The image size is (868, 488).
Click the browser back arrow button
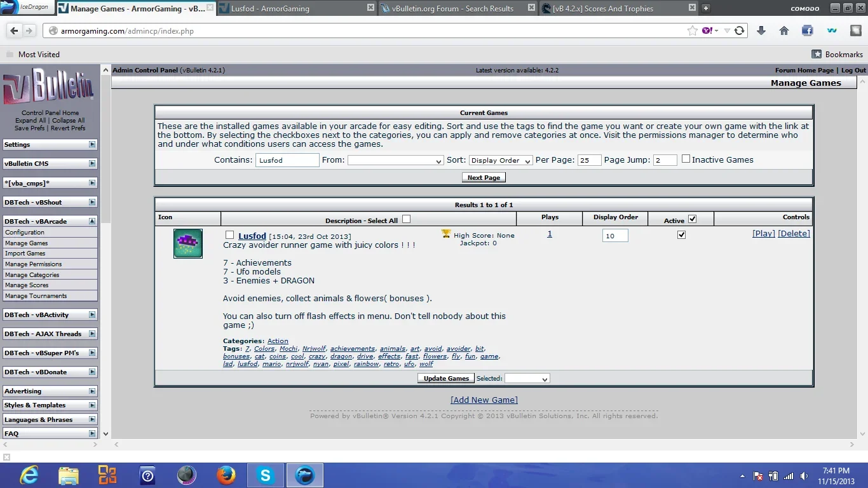click(15, 30)
